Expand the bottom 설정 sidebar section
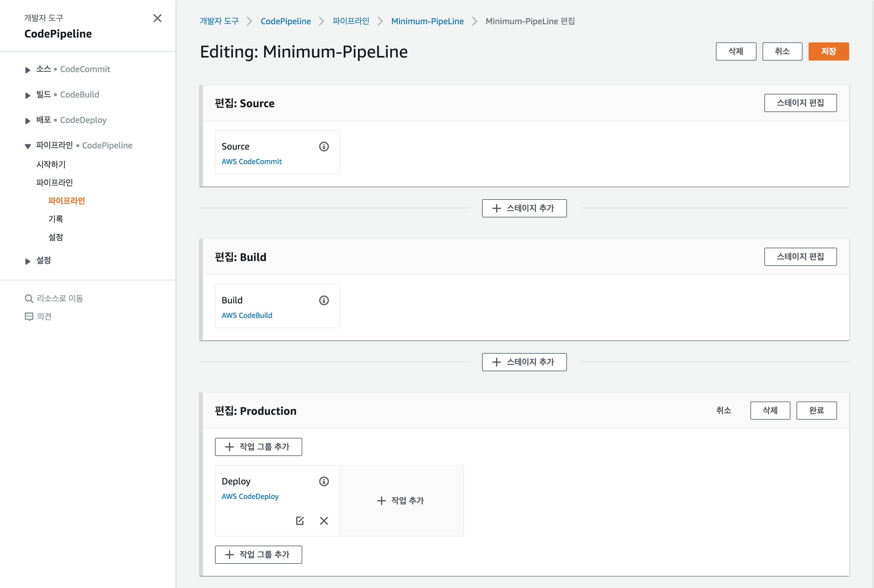 click(28, 261)
